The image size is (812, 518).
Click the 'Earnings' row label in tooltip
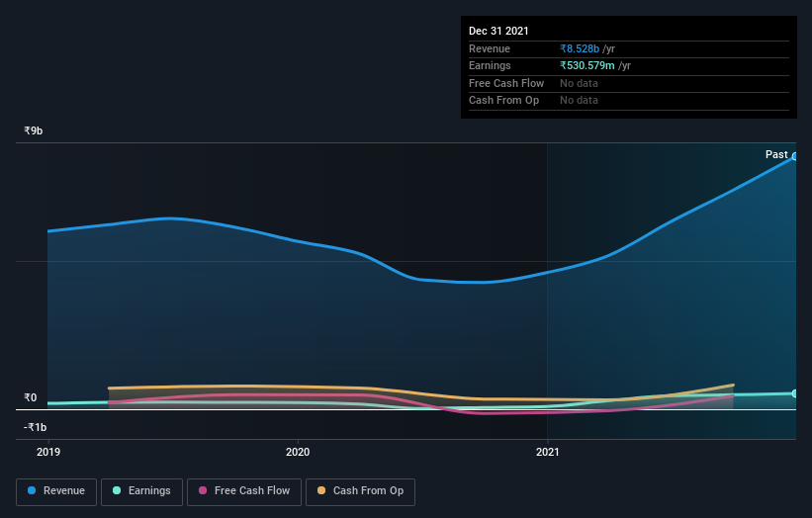490,65
